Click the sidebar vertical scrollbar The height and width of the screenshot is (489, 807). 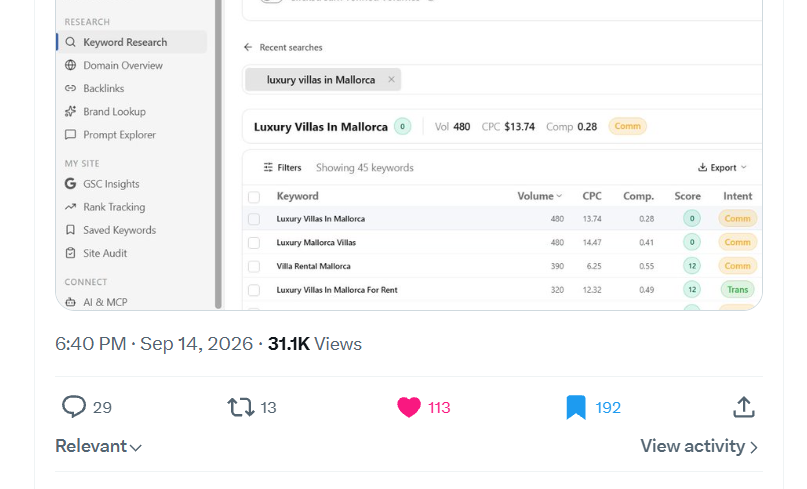(218, 154)
